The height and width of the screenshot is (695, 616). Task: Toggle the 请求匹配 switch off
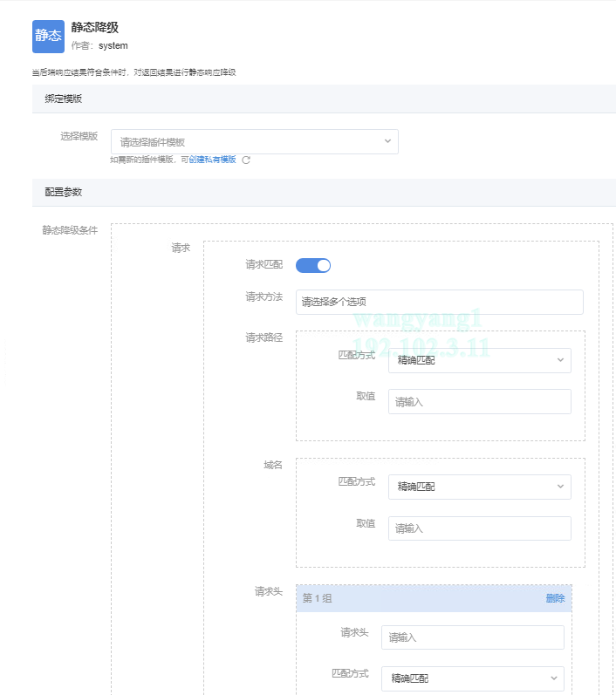(x=313, y=265)
